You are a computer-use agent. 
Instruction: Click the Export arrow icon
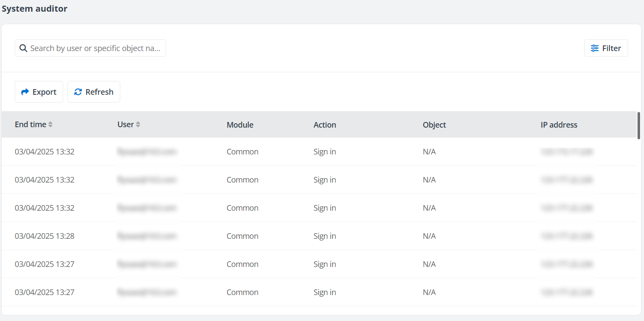(25, 92)
